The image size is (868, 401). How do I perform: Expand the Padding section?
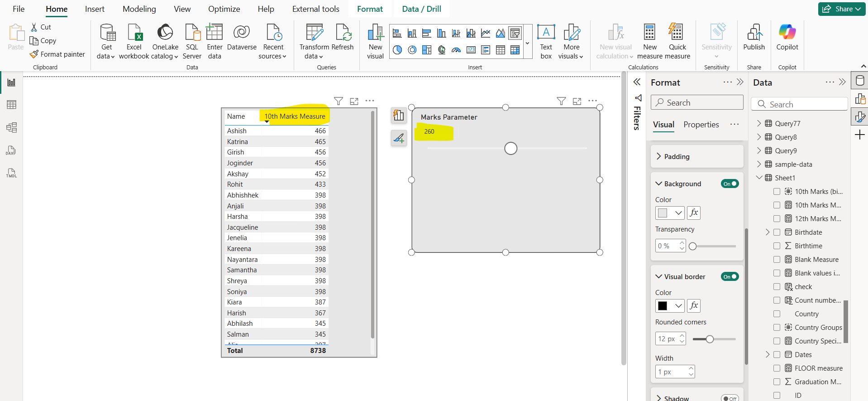[677, 156]
